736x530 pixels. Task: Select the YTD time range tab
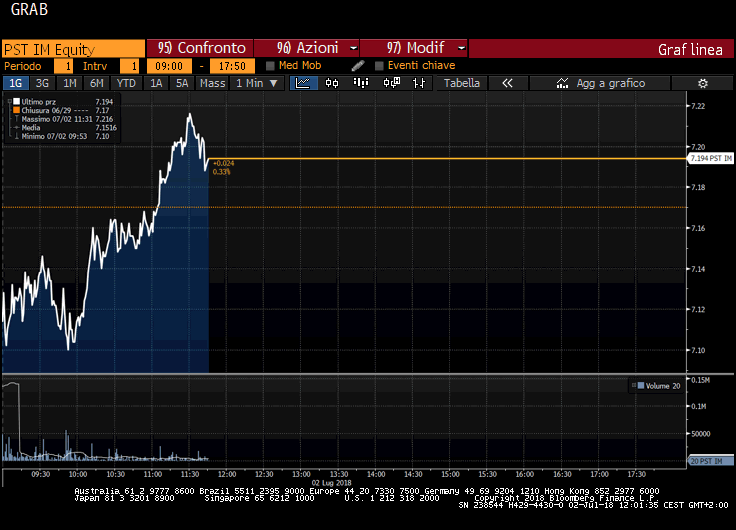click(x=126, y=83)
